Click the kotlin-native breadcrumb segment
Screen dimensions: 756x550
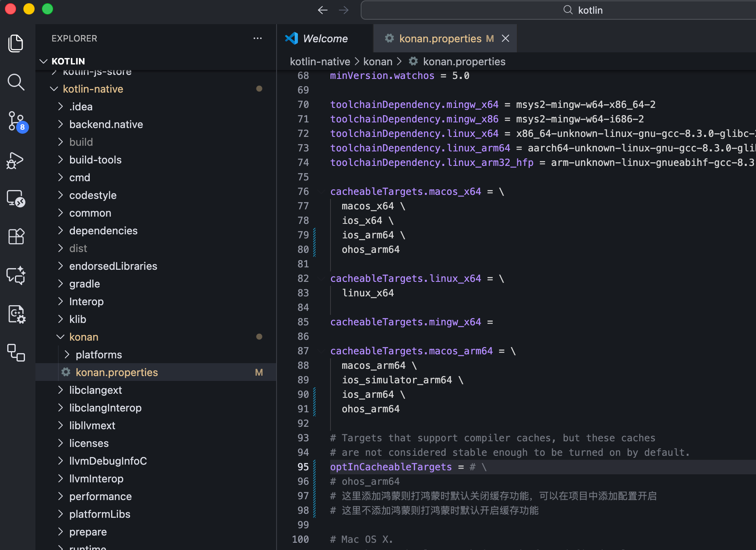[320, 62]
